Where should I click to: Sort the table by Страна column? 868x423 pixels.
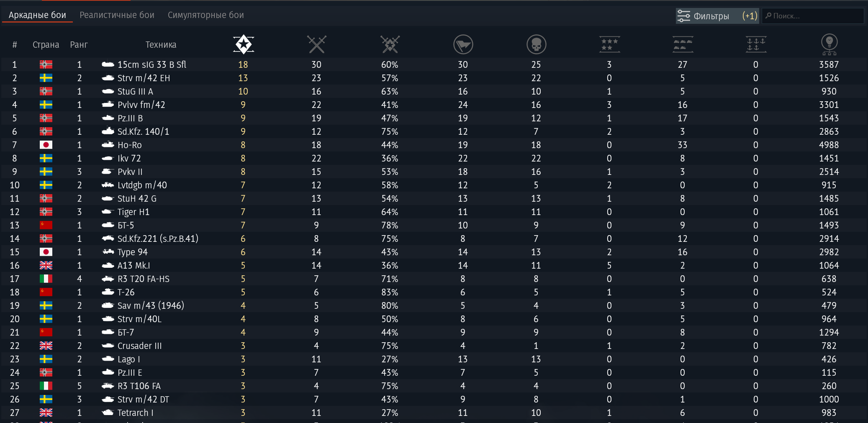(x=46, y=45)
